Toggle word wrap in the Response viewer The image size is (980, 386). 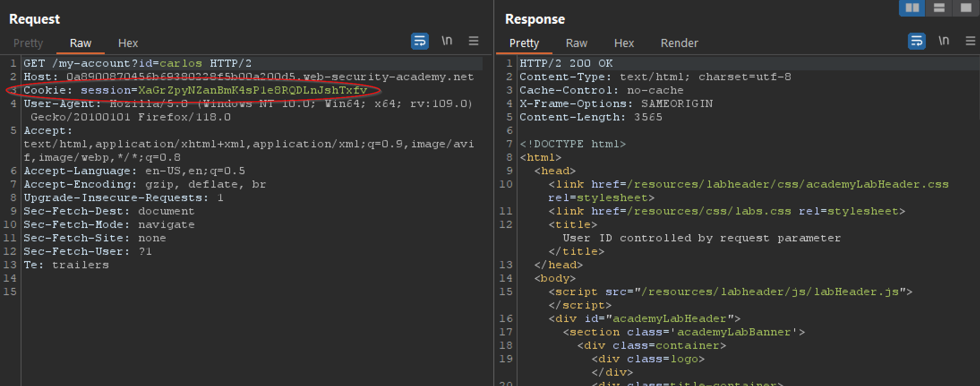[916, 41]
